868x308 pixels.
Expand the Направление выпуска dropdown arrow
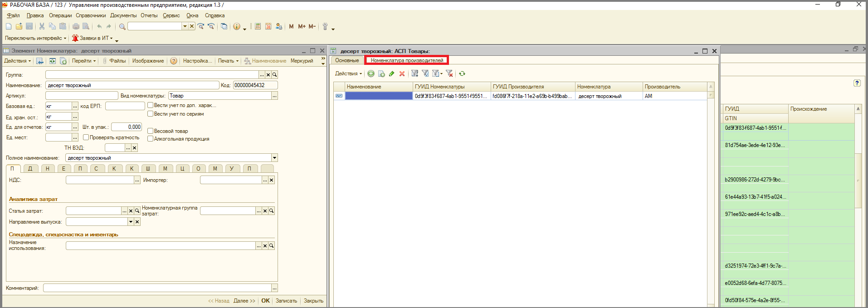131,222
